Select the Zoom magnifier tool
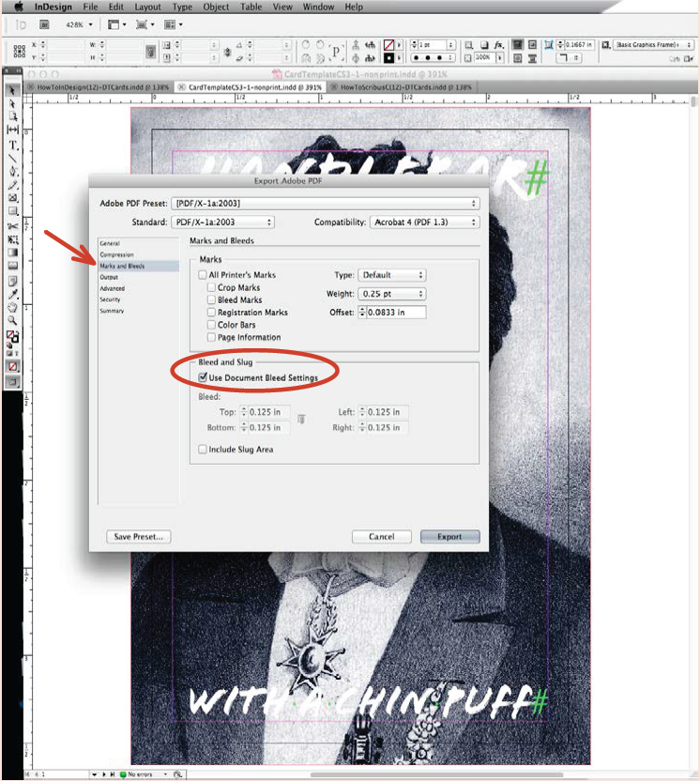The height and width of the screenshot is (781, 700). pos(12,320)
